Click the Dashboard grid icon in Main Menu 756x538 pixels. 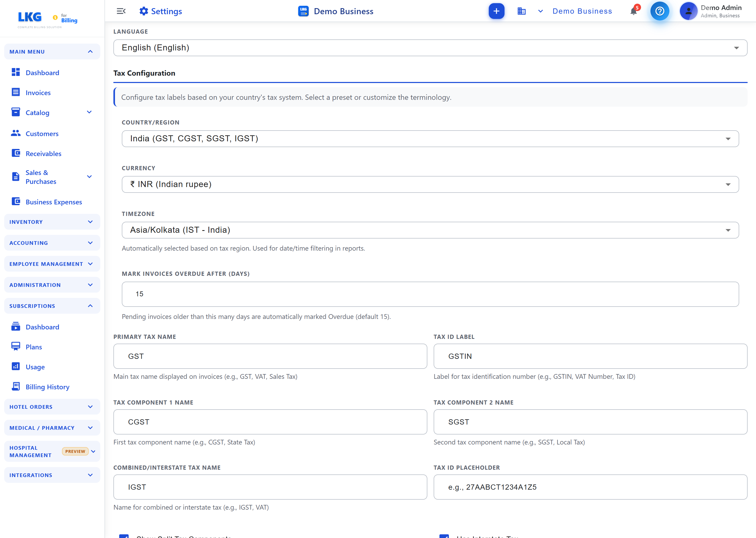[x=15, y=72]
